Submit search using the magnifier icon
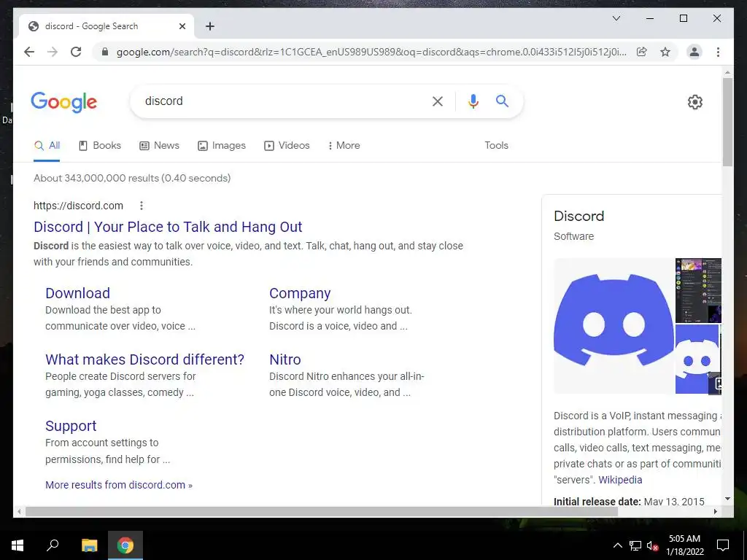The image size is (747, 560). pyautogui.click(x=502, y=101)
